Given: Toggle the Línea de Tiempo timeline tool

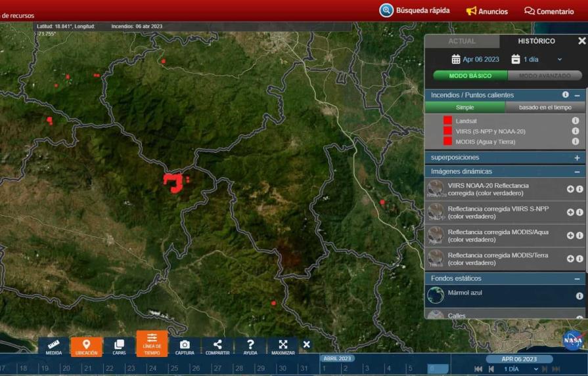Looking at the screenshot, I should click(152, 344).
